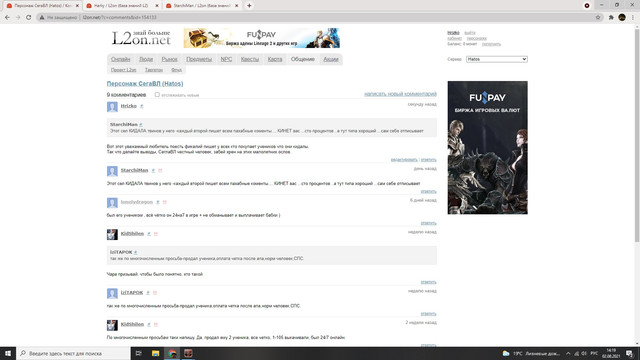Open the Карта navigation item
The height and width of the screenshot is (360, 640).
click(275, 59)
